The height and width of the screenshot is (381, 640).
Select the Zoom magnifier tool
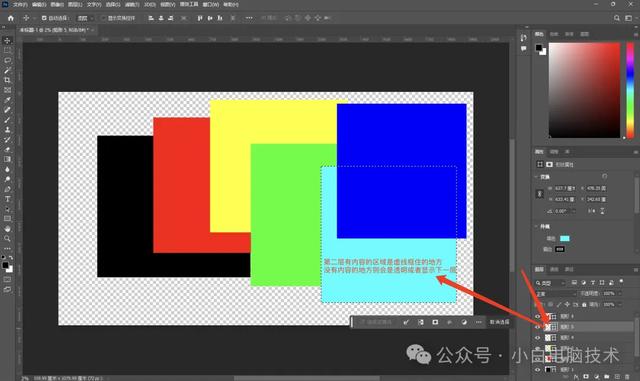tap(7, 238)
